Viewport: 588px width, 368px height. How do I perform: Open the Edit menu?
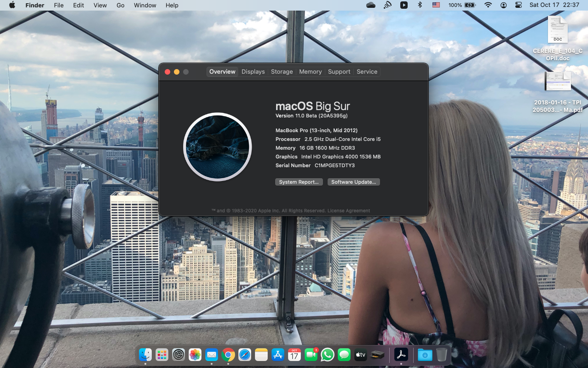pos(79,5)
